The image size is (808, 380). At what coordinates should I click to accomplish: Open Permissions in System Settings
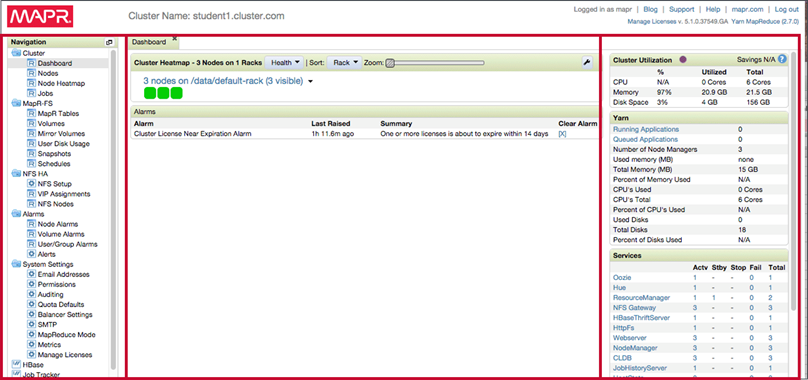[x=57, y=284]
